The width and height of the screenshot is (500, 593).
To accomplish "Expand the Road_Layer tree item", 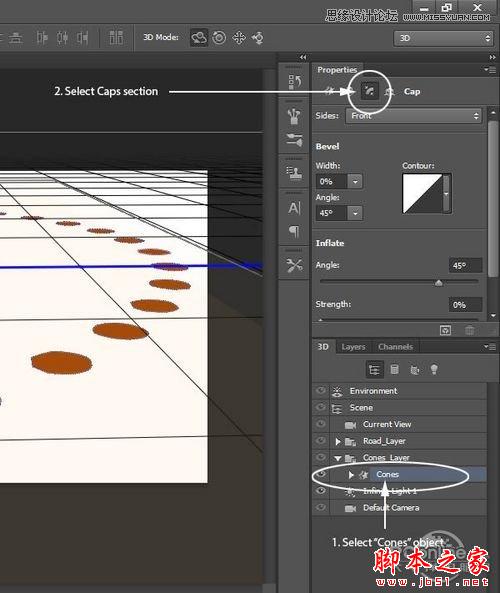I will click(338, 441).
